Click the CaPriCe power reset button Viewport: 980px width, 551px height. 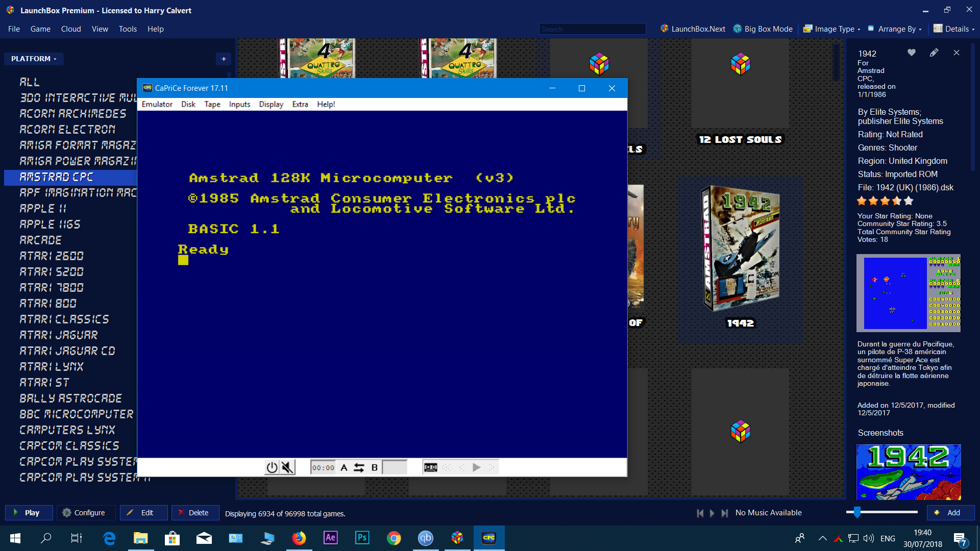(272, 467)
